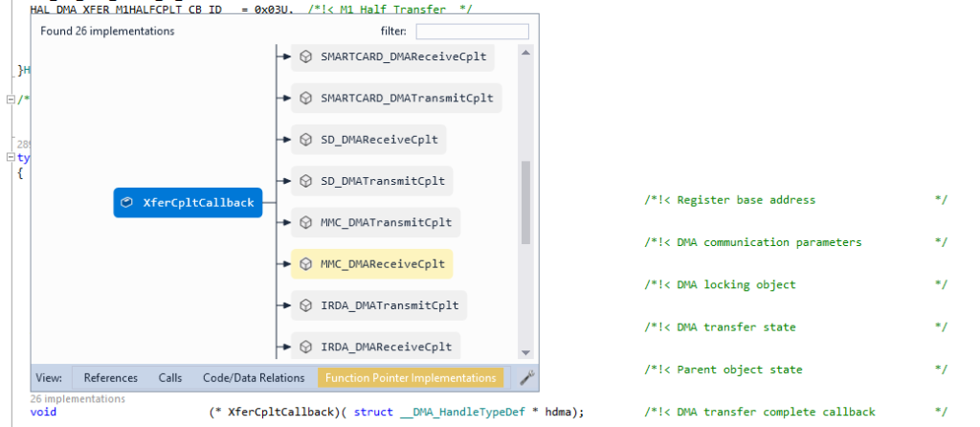980x427 pixels.
Task: Open settings via the wrench icon
Action: pos(525,378)
